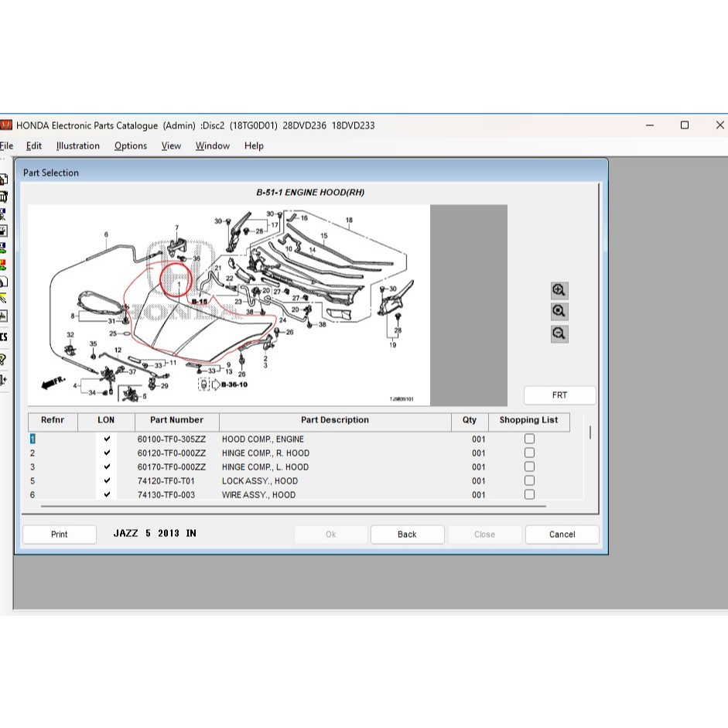The width and height of the screenshot is (728, 728).
Task: Click the B-15 reference in the illustration
Action: 200,302
